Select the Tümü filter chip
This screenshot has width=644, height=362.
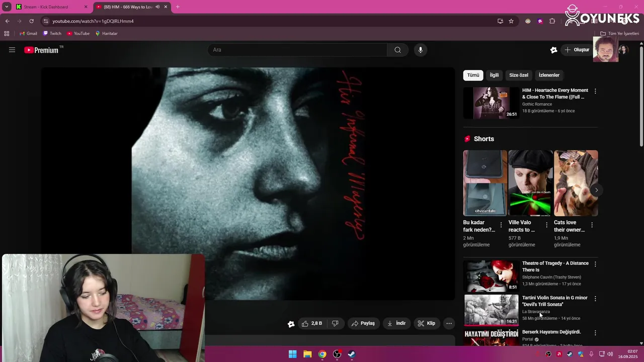(x=473, y=75)
